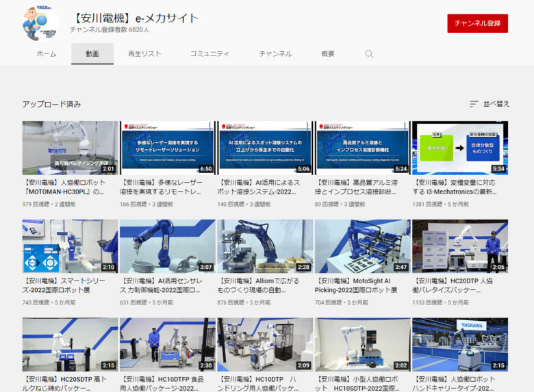Screen dimensions: 534x392
Task: Open title スマートシリーズ-2022国際ロボット展
Action: click(x=64, y=285)
